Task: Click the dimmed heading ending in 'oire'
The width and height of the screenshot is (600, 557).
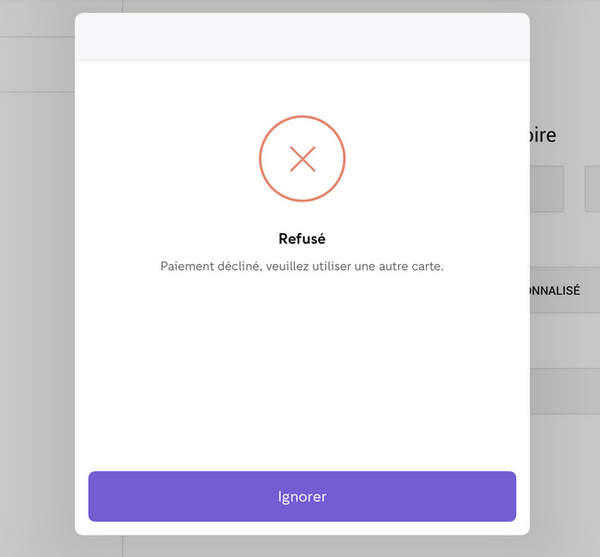Action: tap(543, 134)
